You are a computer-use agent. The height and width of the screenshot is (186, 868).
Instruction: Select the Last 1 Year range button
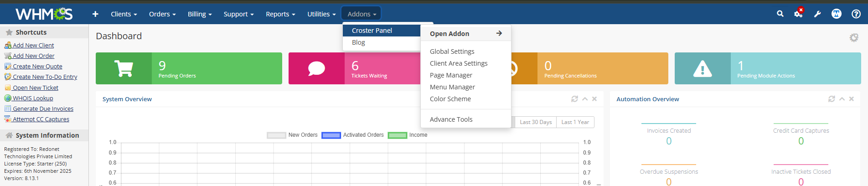[575, 122]
